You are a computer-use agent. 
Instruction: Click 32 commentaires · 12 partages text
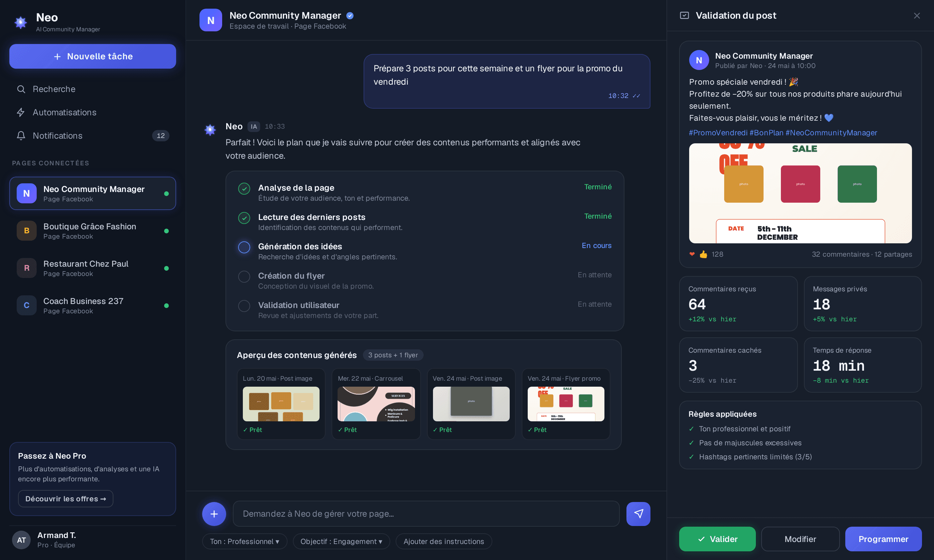862,254
